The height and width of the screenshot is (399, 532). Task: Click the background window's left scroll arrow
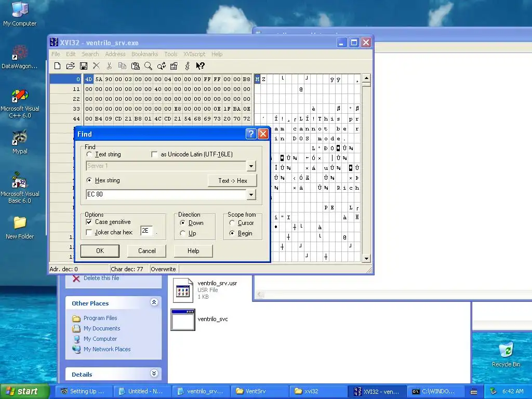[260, 295]
